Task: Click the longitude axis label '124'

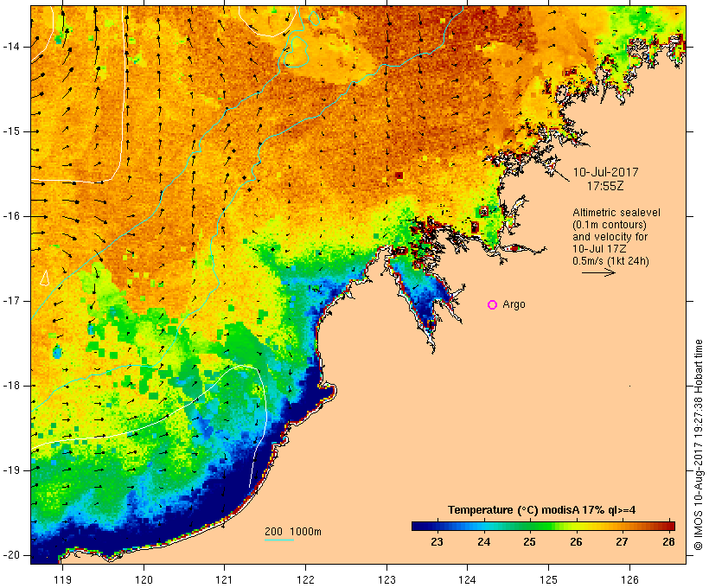Action: coord(467,579)
